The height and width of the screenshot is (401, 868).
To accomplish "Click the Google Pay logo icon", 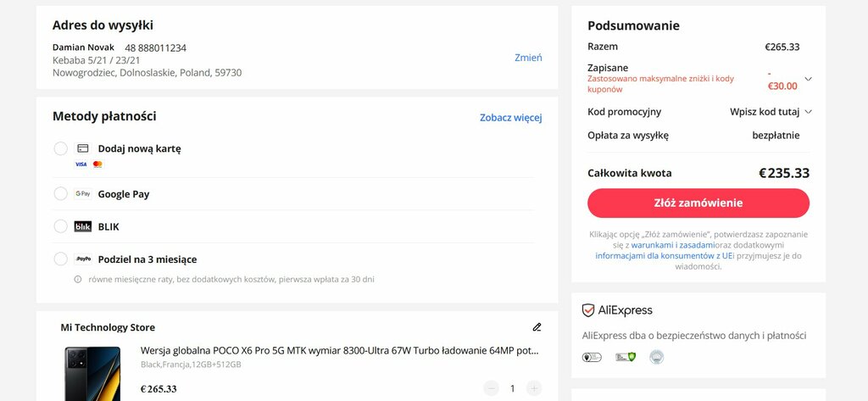I will click(x=82, y=194).
